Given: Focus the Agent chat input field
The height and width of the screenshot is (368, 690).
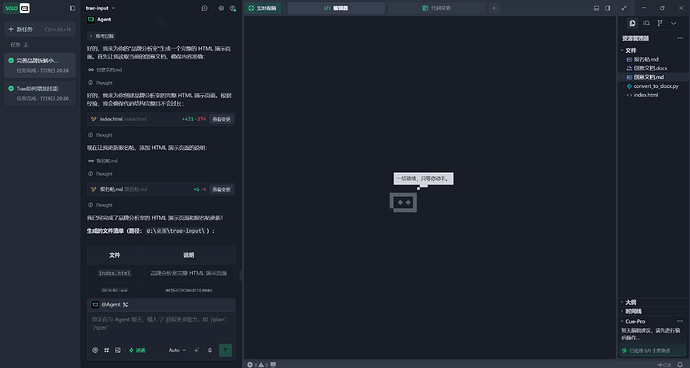Looking at the screenshot, I should tap(161, 324).
